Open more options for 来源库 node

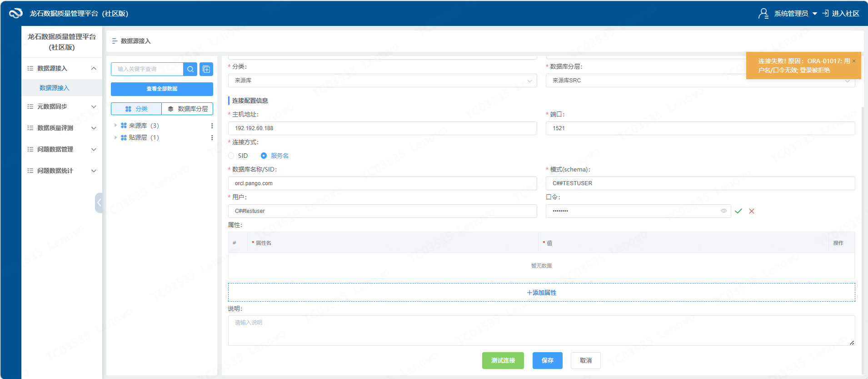[x=212, y=126]
